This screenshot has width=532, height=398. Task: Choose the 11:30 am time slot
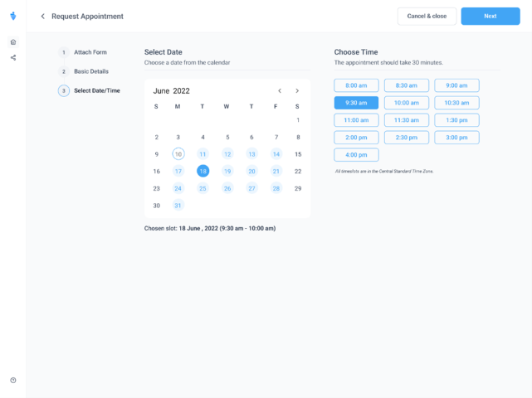click(407, 120)
